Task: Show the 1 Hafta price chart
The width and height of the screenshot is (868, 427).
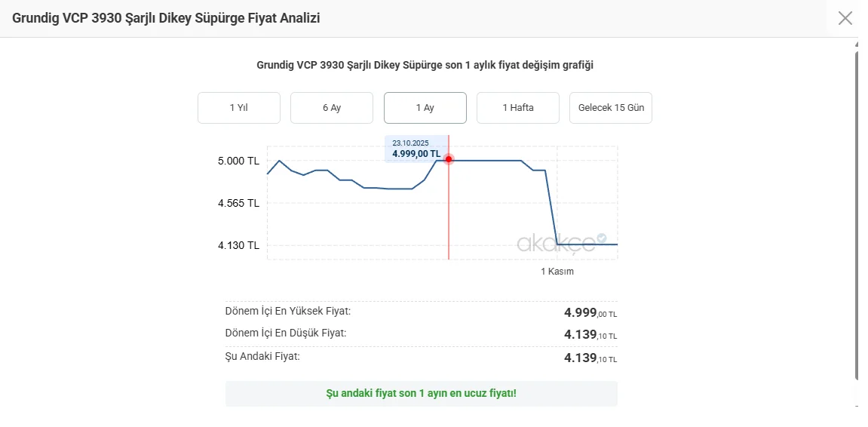Action: pos(517,108)
